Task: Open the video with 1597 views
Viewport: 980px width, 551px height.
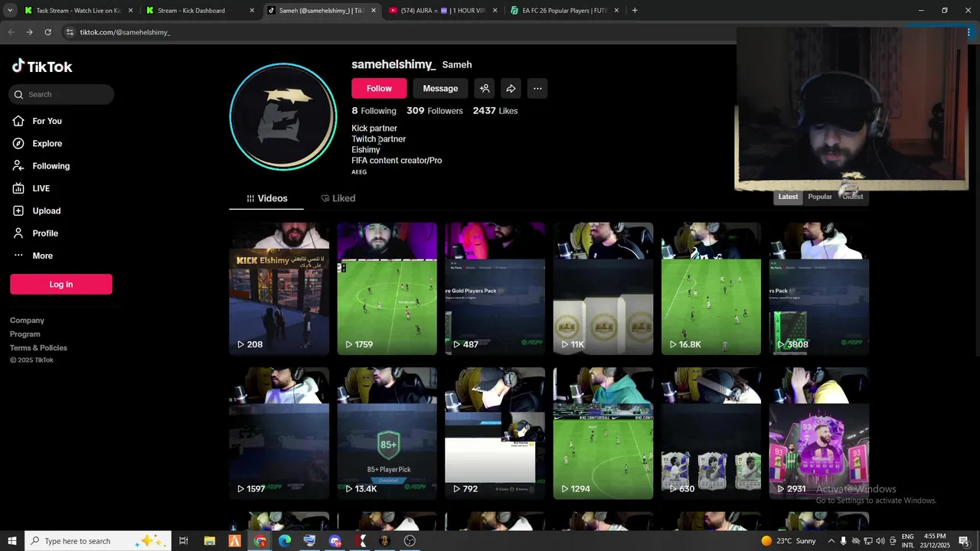Action: [279, 433]
